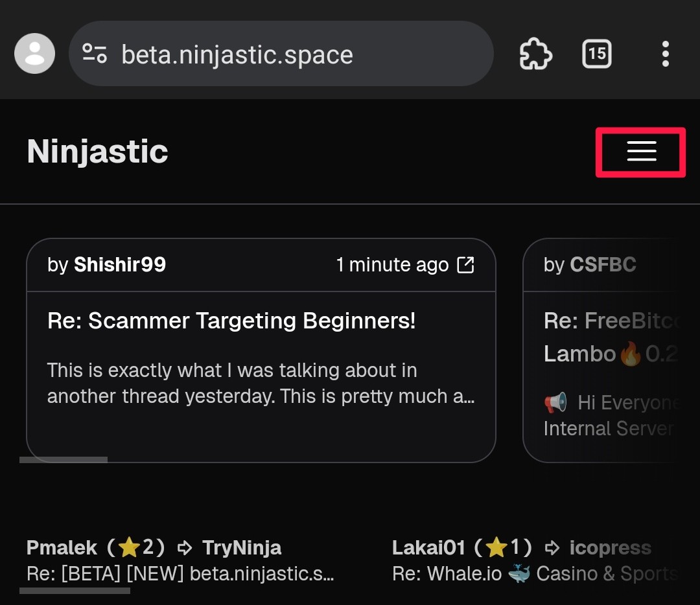This screenshot has height=605, width=700.
Task: Open the Lakai01 user link
Action: point(428,548)
